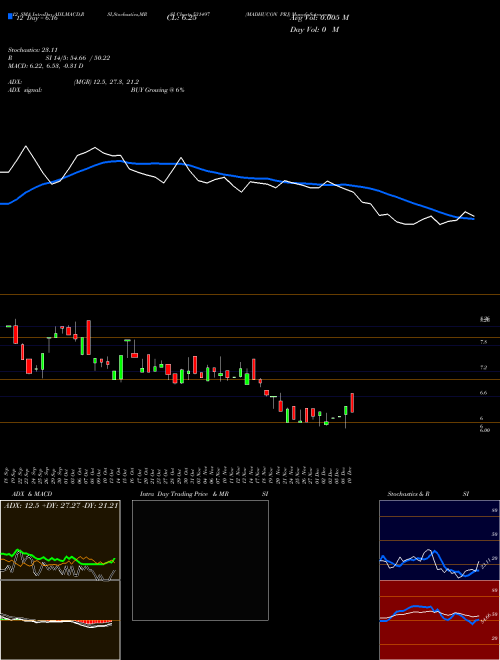Screen dimensions: 500x660
Task: Click the 'SI 14/3: 34.66 / 30.22' value
Action: (78, 58)
